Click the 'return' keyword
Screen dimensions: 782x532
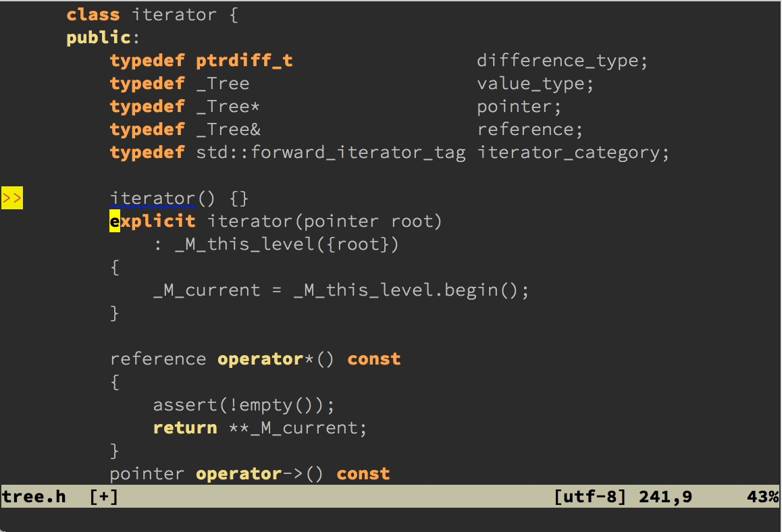click(185, 428)
